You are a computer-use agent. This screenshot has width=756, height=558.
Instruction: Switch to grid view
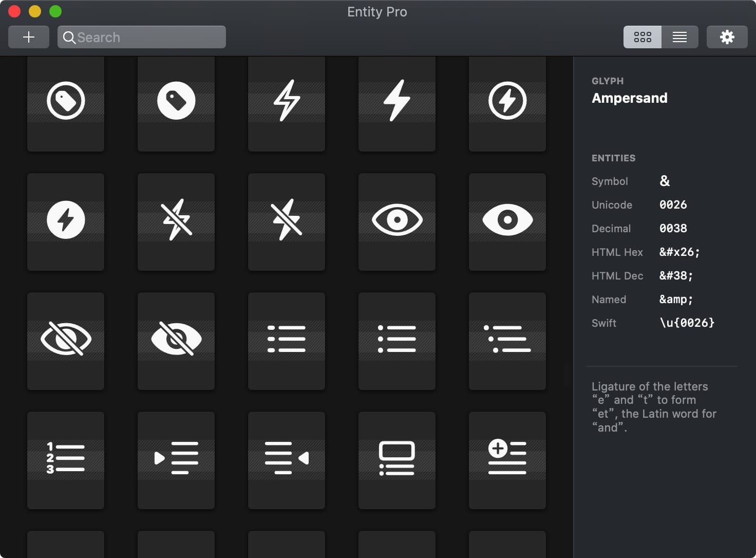[642, 37]
